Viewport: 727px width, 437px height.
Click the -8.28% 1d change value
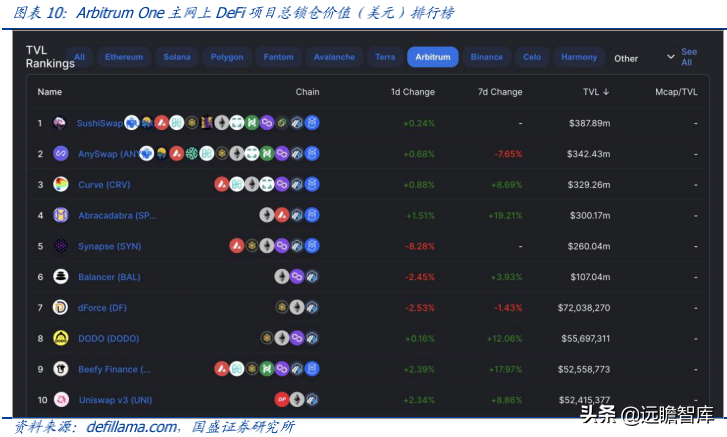click(420, 246)
